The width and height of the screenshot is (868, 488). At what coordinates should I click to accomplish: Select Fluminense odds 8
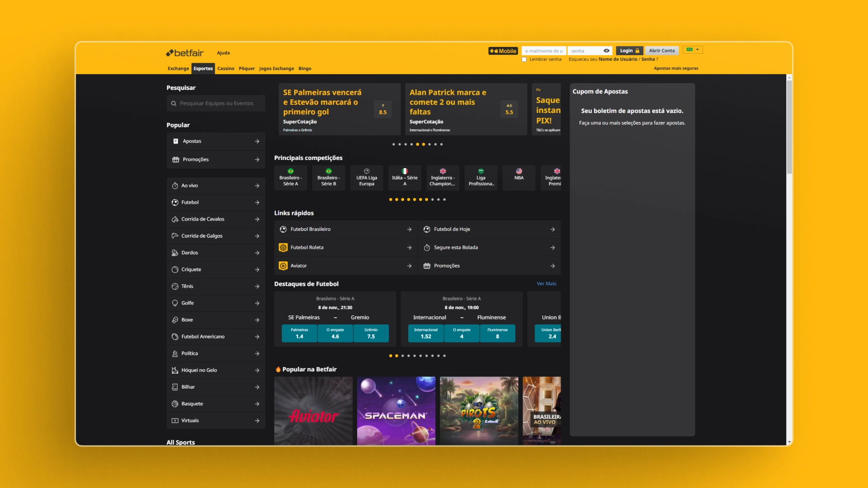click(497, 333)
